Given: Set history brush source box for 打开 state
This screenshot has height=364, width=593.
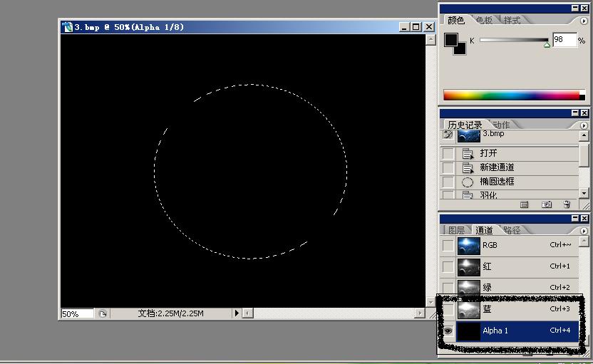Looking at the screenshot, I should (x=448, y=153).
